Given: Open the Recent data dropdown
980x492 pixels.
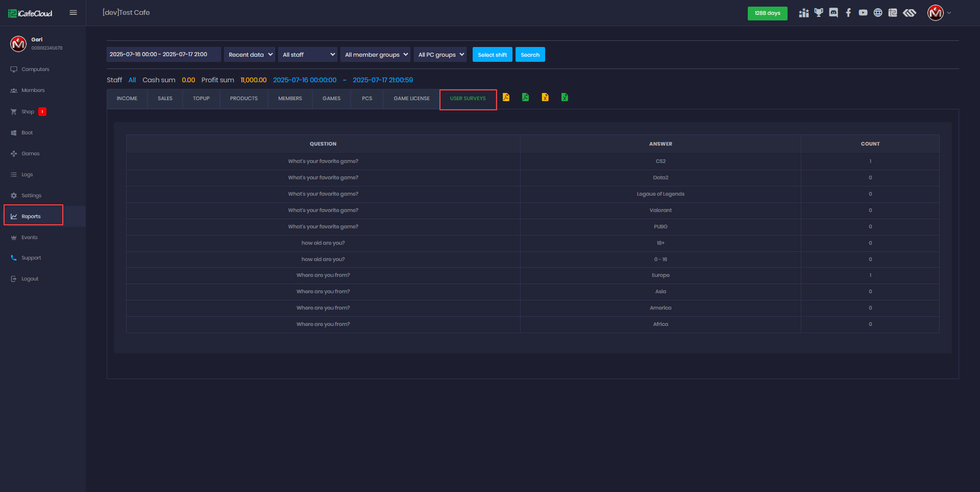Looking at the screenshot, I should (250, 55).
